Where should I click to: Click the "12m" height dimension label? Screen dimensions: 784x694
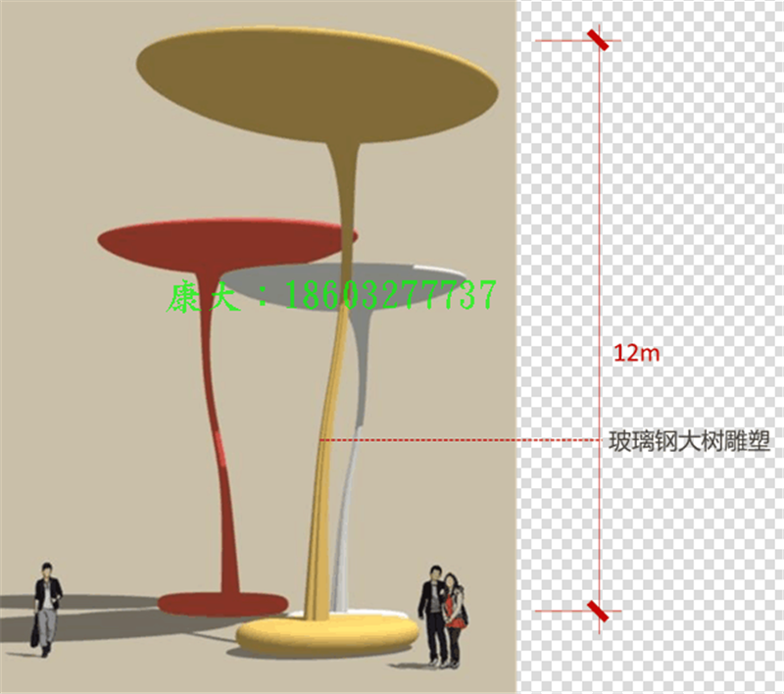tap(636, 353)
